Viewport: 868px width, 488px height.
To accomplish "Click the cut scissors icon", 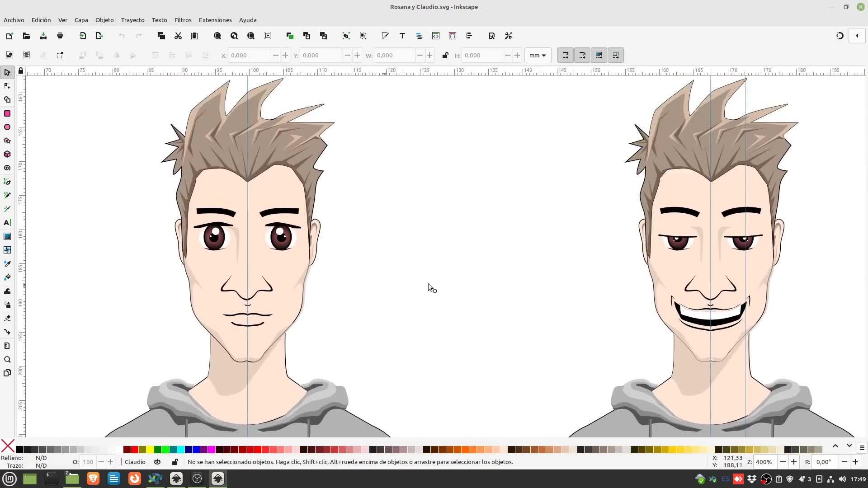I will pos(178,36).
